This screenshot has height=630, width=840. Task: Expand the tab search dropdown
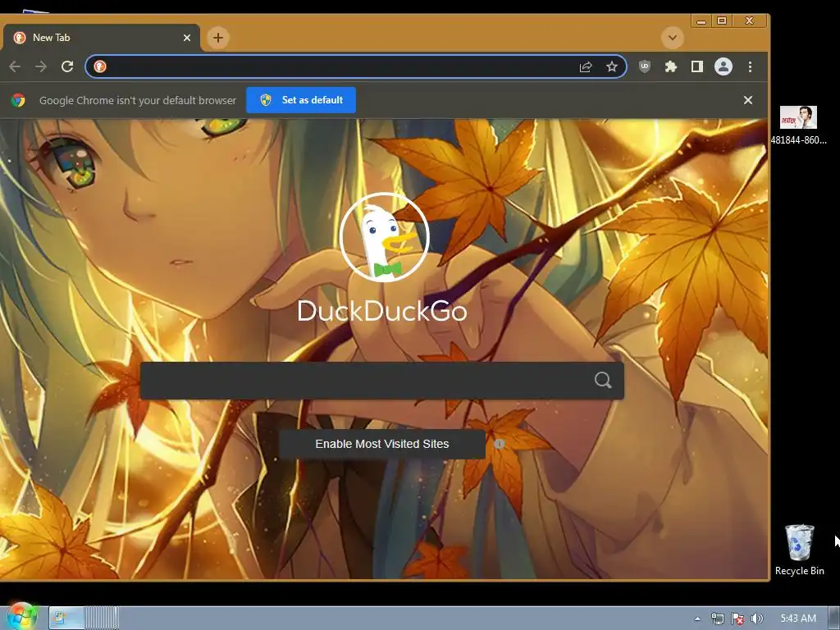pos(673,38)
